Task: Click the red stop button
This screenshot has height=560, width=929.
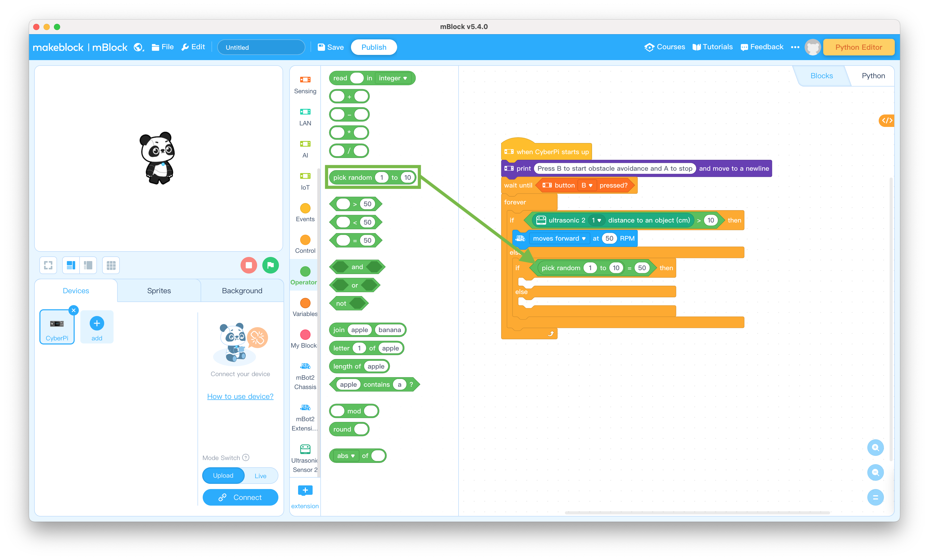Action: pyautogui.click(x=249, y=265)
